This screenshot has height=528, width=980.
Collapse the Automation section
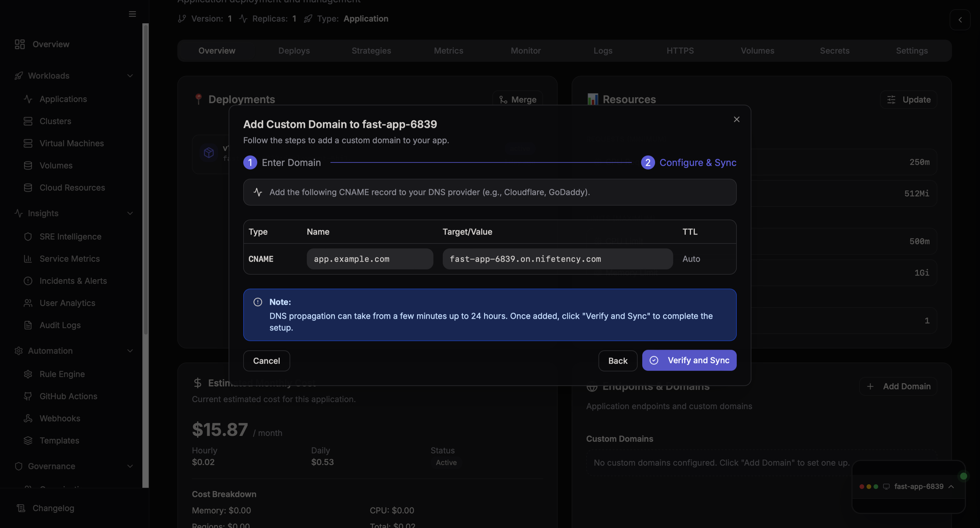(x=130, y=351)
